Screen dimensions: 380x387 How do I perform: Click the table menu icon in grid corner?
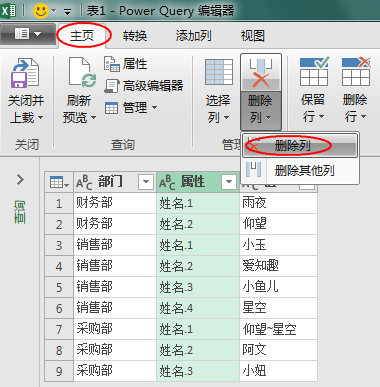tap(59, 182)
